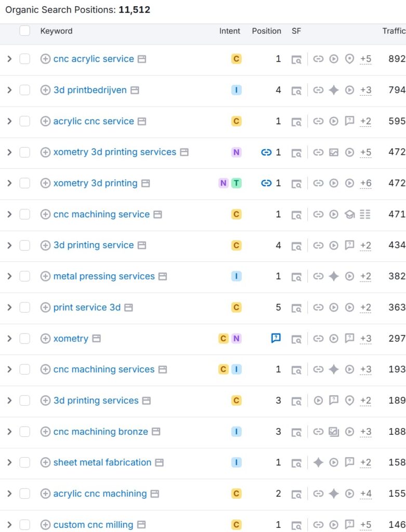Click the purple N intent badge for xometry 3d printing services

pyautogui.click(x=236, y=152)
